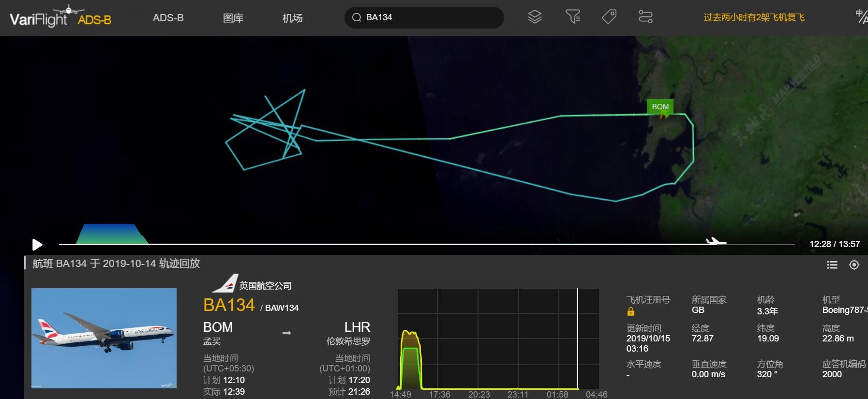Image resolution: width=868 pixels, height=399 pixels.
Task: Click the tag label icon
Action: (609, 17)
